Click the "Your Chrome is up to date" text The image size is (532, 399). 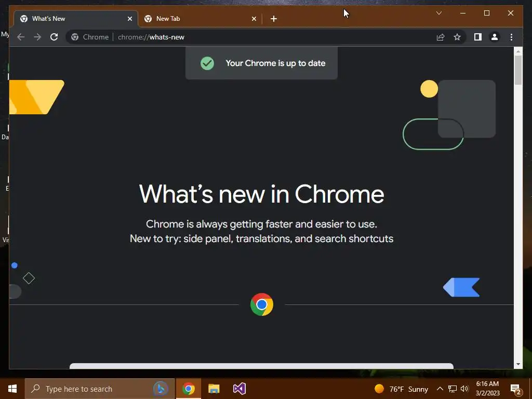click(275, 63)
